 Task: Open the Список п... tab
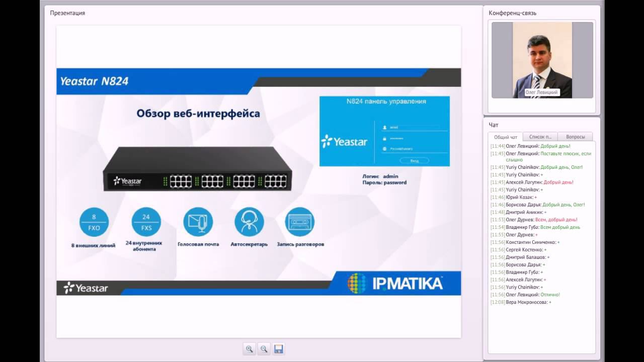(540, 137)
